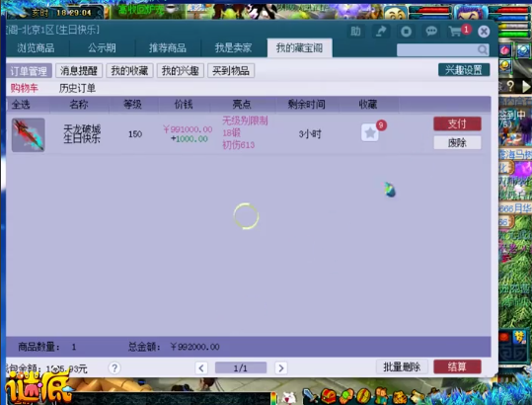532x405 pixels.
Task: Click the price ¥991000.00
Action: (x=188, y=129)
